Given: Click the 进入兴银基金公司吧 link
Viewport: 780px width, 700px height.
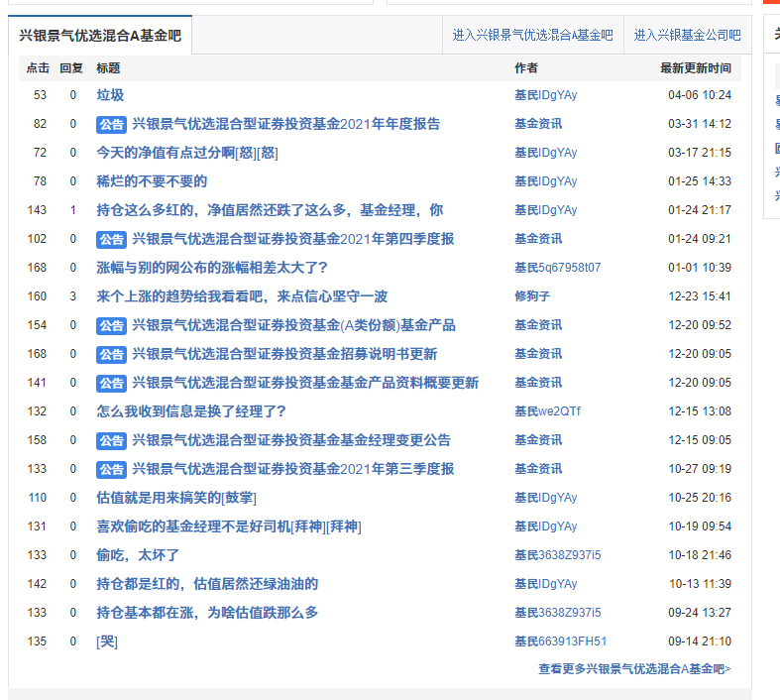Looking at the screenshot, I should pyautogui.click(x=687, y=36).
